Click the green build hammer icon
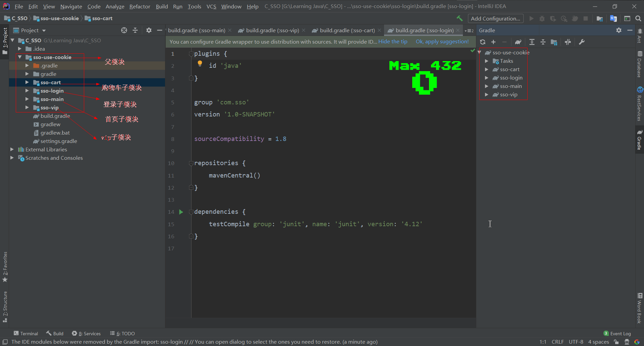The width and height of the screenshot is (644, 346). click(460, 18)
